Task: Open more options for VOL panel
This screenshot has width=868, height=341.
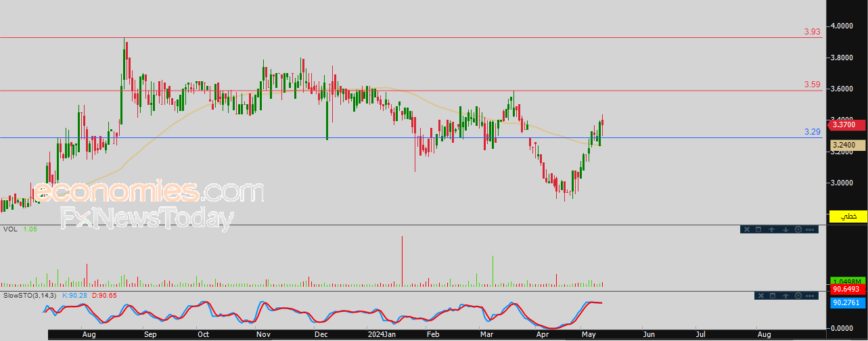Action: 810,229
